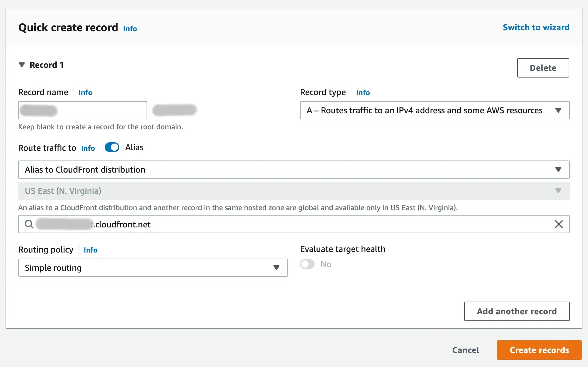The width and height of the screenshot is (588, 367).
Task: Open Alias to CloudFront distribution dropdown
Action: point(294,170)
